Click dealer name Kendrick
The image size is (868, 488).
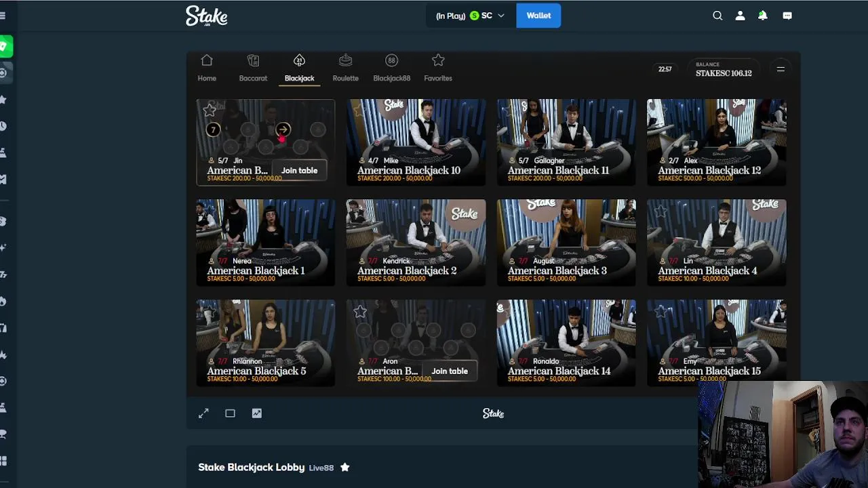pyautogui.click(x=396, y=261)
